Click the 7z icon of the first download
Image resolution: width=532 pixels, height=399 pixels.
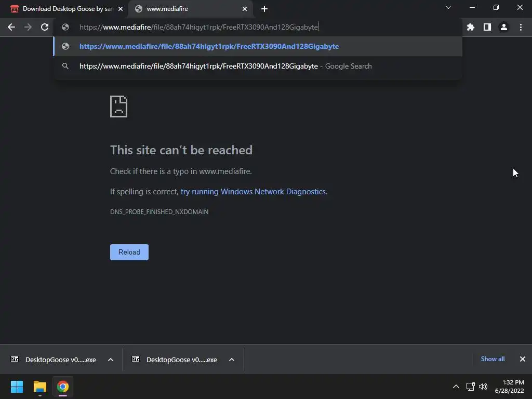[15, 359]
